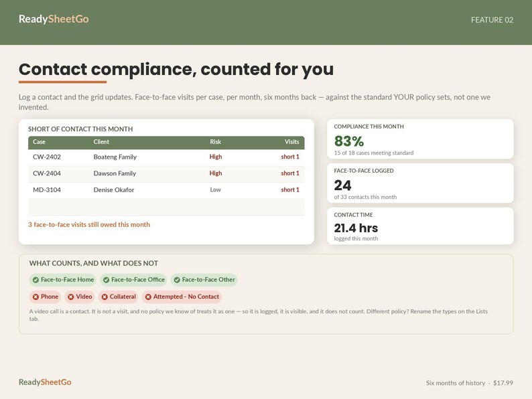Click the red cross icon on Collateral

(x=105, y=297)
